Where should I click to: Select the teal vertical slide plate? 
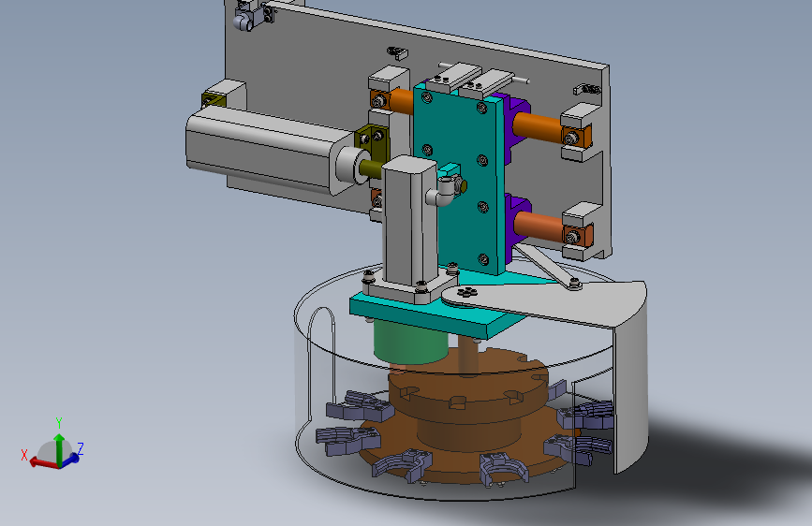[x=458, y=182]
